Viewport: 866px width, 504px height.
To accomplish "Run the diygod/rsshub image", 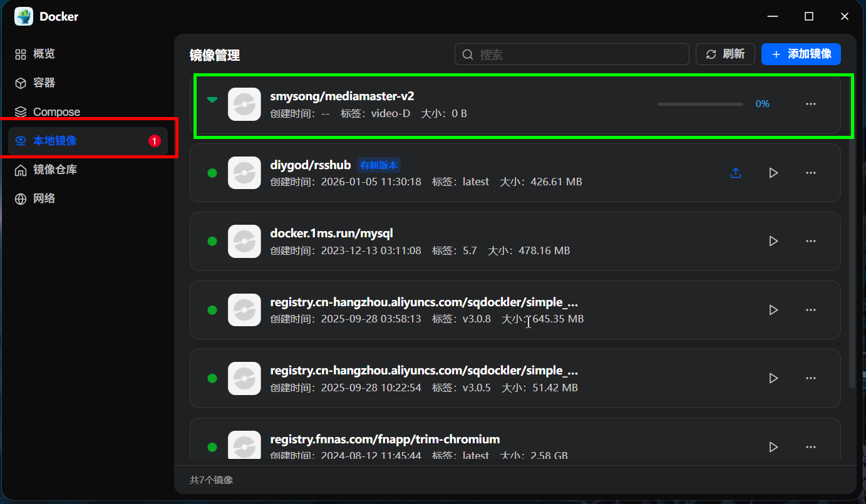I will pyautogui.click(x=773, y=173).
